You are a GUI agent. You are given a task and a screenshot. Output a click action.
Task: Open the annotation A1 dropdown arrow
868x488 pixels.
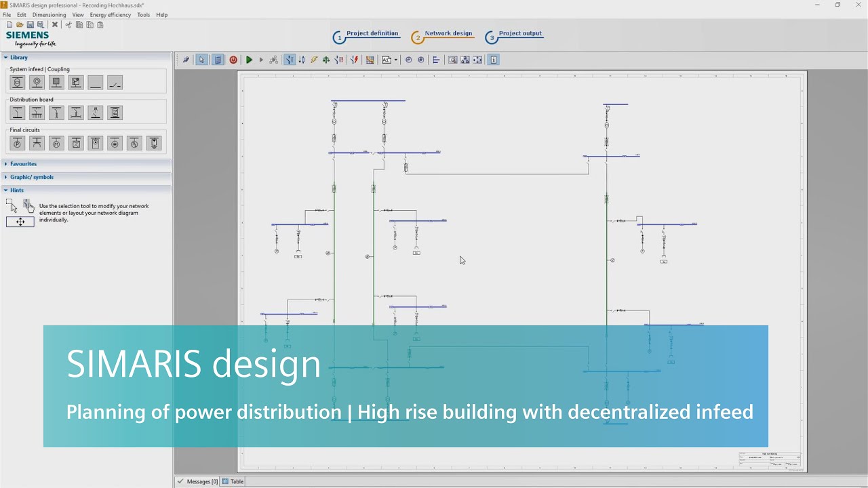click(x=396, y=60)
